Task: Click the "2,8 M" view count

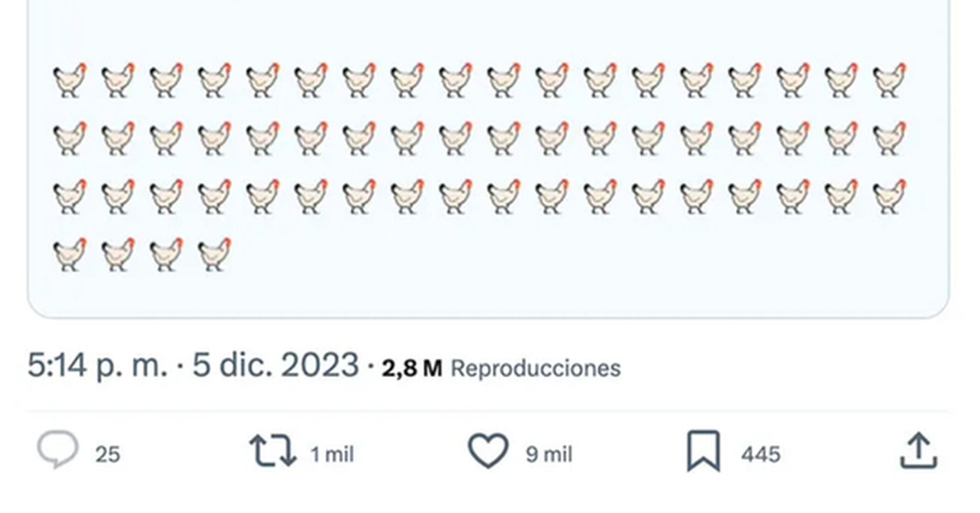Action: click(412, 369)
